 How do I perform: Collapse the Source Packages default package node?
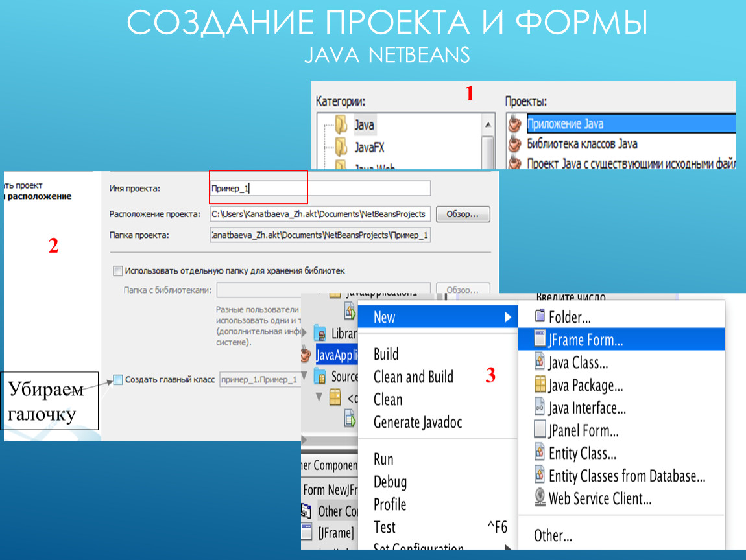[319, 397]
